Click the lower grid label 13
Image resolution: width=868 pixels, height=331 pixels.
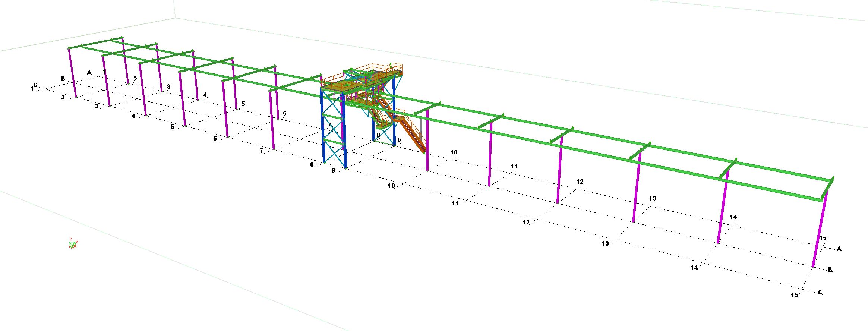click(605, 243)
